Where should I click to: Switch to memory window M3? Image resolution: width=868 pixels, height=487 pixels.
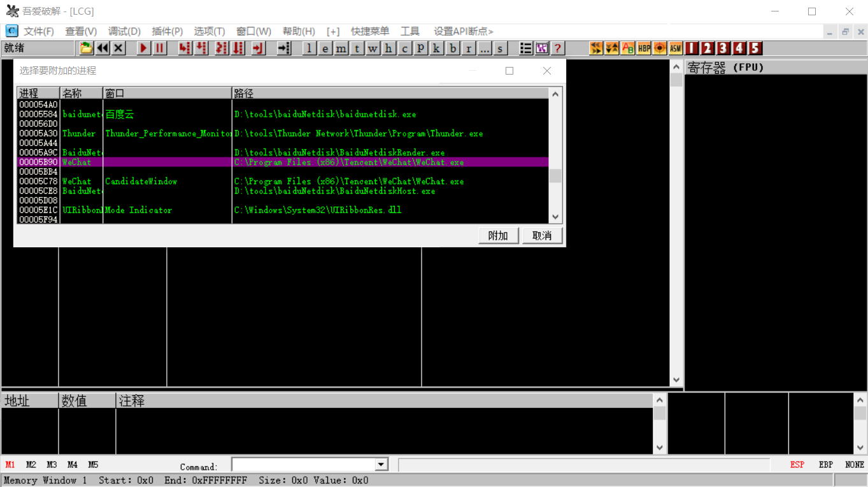pos(52,465)
